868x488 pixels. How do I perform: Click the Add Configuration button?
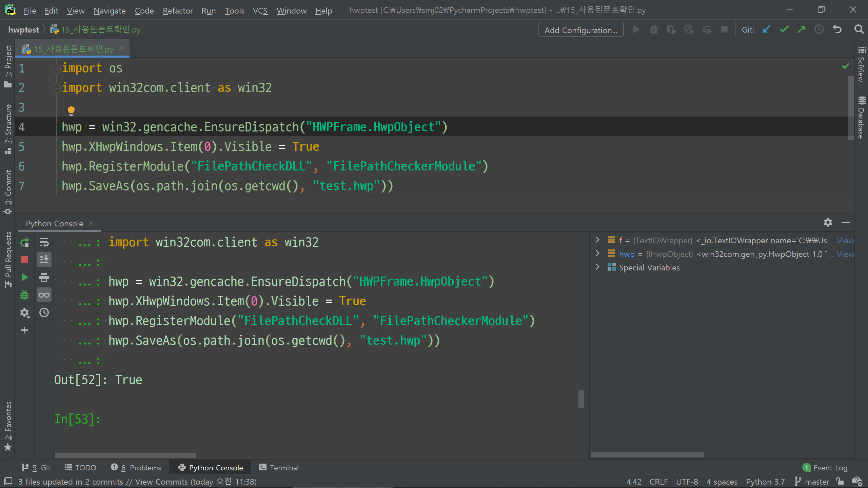pyautogui.click(x=581, y=30)
